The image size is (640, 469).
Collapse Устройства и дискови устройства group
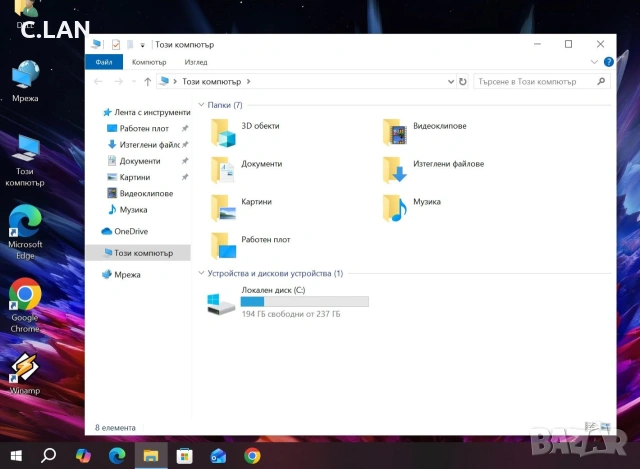201,273
